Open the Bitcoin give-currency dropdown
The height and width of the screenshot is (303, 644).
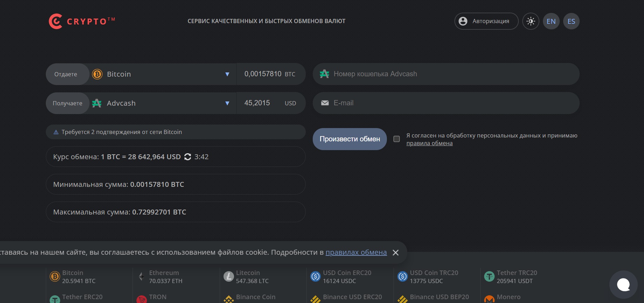coord(162,74)
